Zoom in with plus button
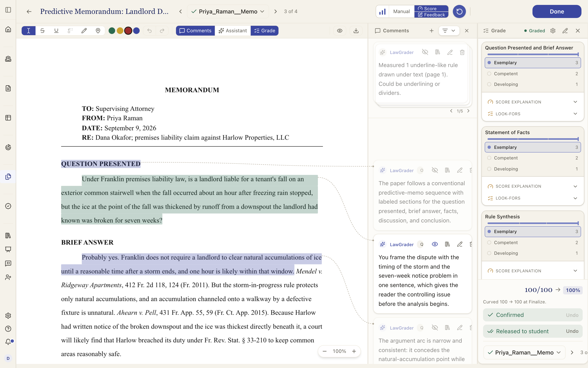The image size is (588, 368). pos(354,351)
